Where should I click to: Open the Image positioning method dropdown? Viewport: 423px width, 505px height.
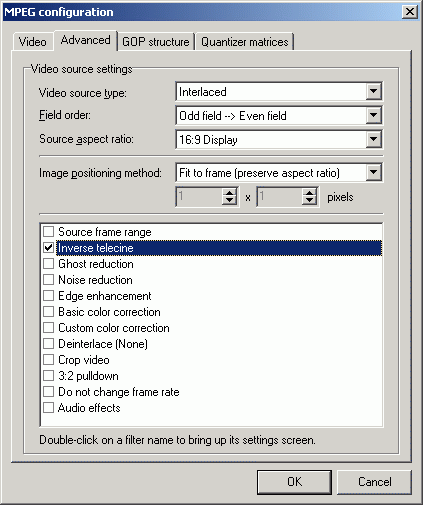pos(373,173)
